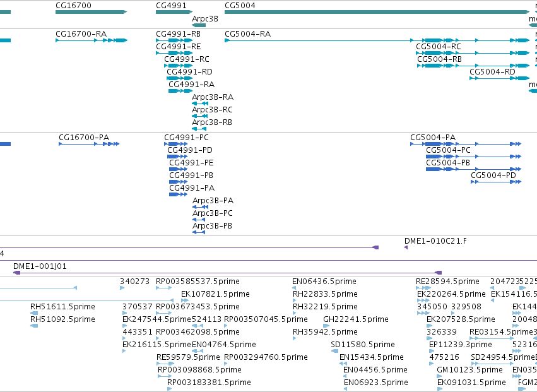Select protein CG16700-PA
The height and width of the screenshot is (392, 537).
pos(84,138)
